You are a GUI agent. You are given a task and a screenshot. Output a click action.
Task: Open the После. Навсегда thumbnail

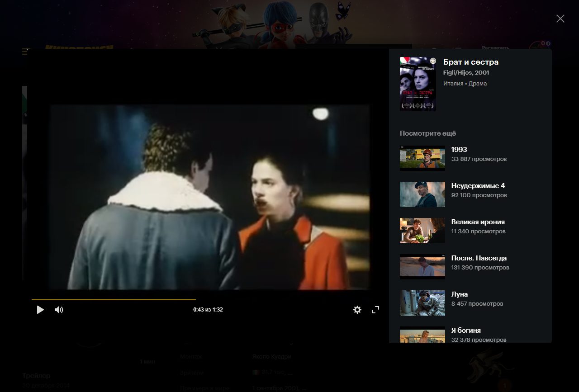422,267
